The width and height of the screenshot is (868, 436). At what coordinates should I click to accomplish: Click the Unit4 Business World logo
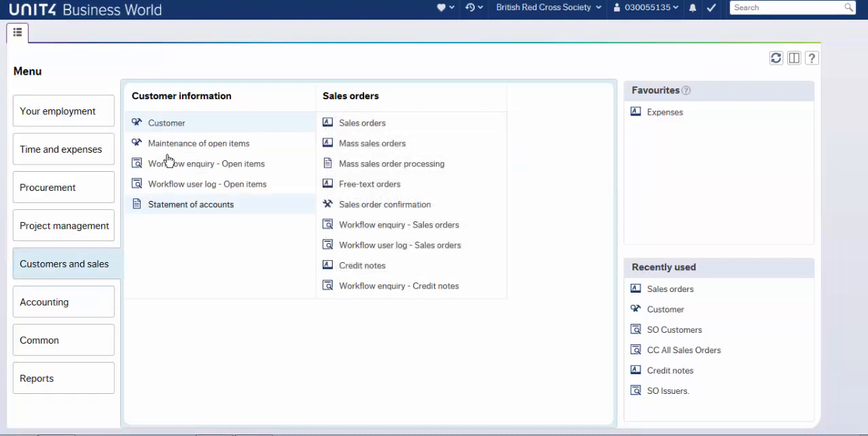point(85,10)
